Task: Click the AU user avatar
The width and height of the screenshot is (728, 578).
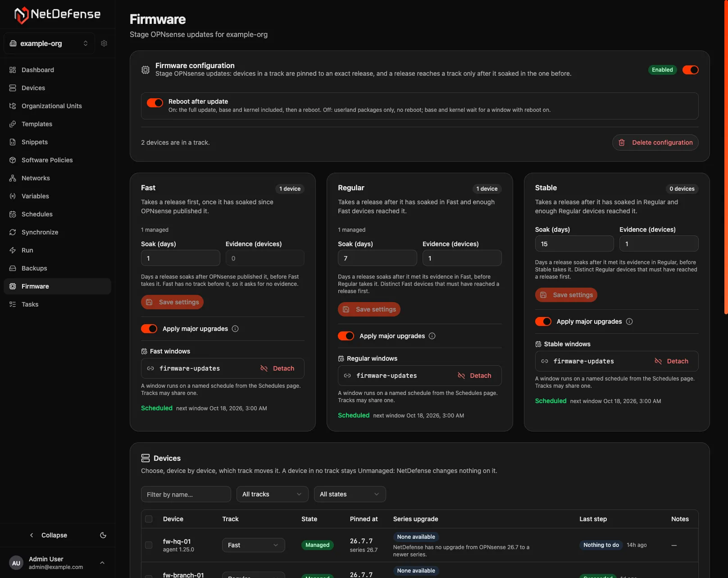Action: [16, 563]
